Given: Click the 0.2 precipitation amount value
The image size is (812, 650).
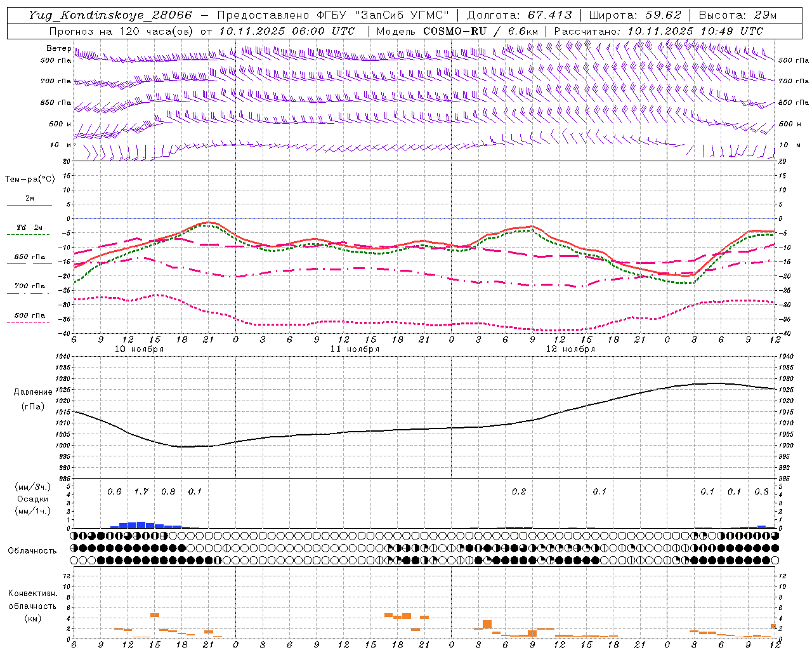Looking at the screenshot, I should coord(519,491).
